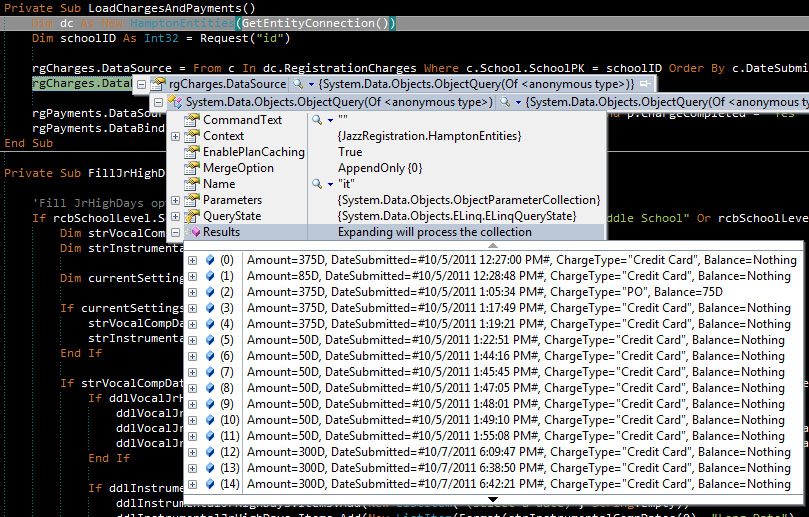Open visualizer dropdown arrow on ObjectQuery row

(x=519, y=103)
